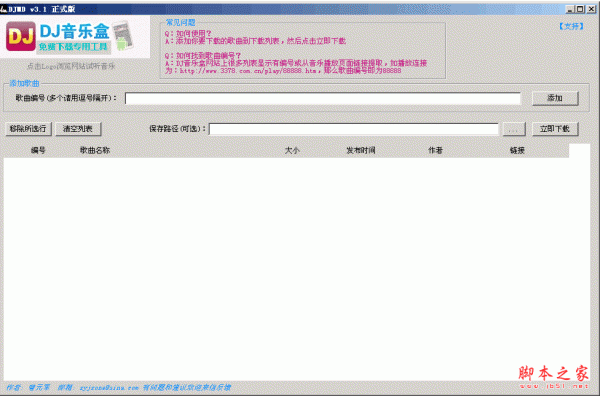The width and height of the screenshot is (600, 396).
Task: Click the 发布时间 publish time column header
Action: 361,150
